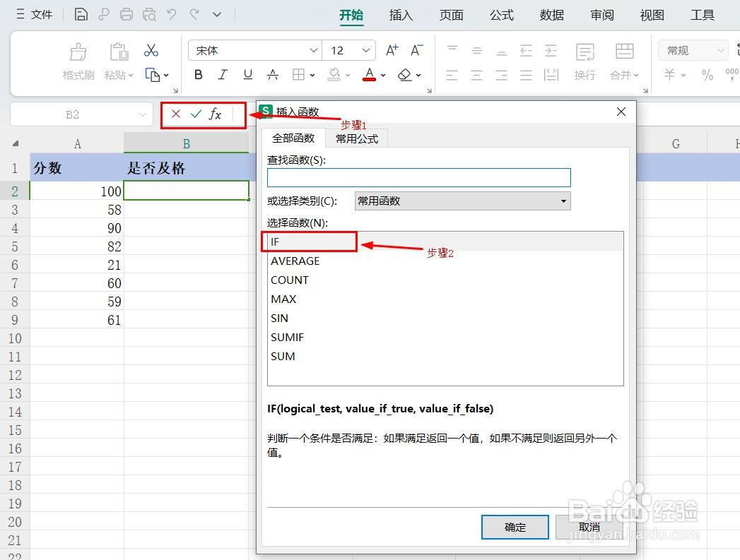
Task: Open the font name dropdown
Action: pyautogui.click(x=313, y=50)
